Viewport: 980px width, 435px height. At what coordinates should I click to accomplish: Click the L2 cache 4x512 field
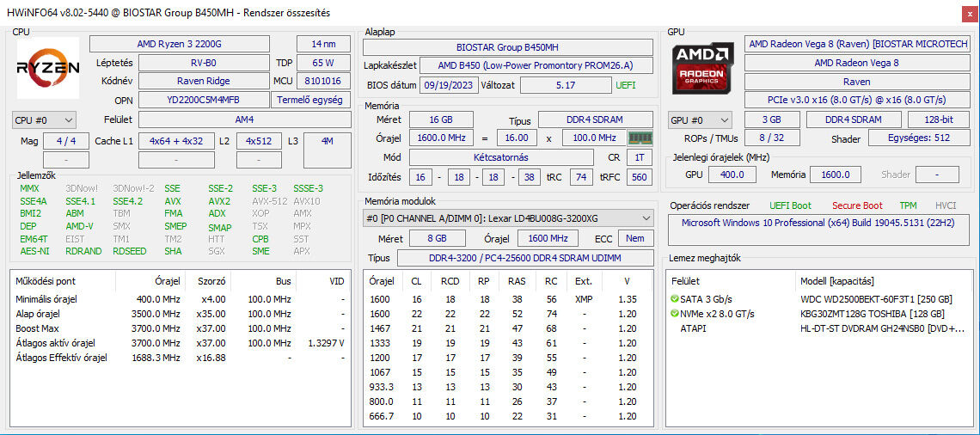258,141
